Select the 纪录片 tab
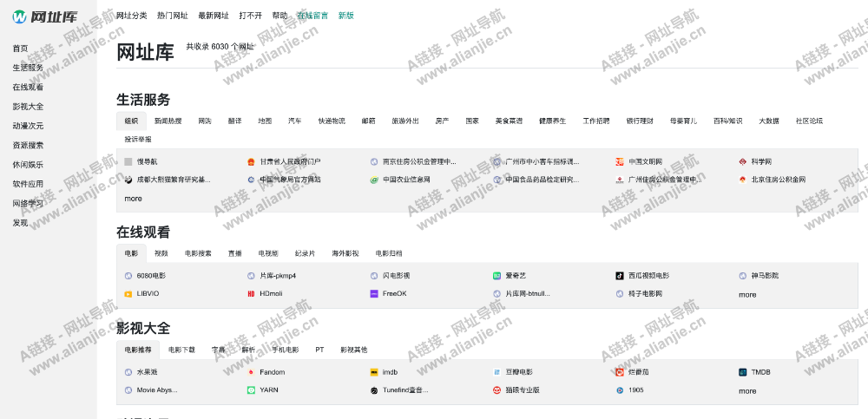This screenshot has height=419, width=868. pos(305,253)
